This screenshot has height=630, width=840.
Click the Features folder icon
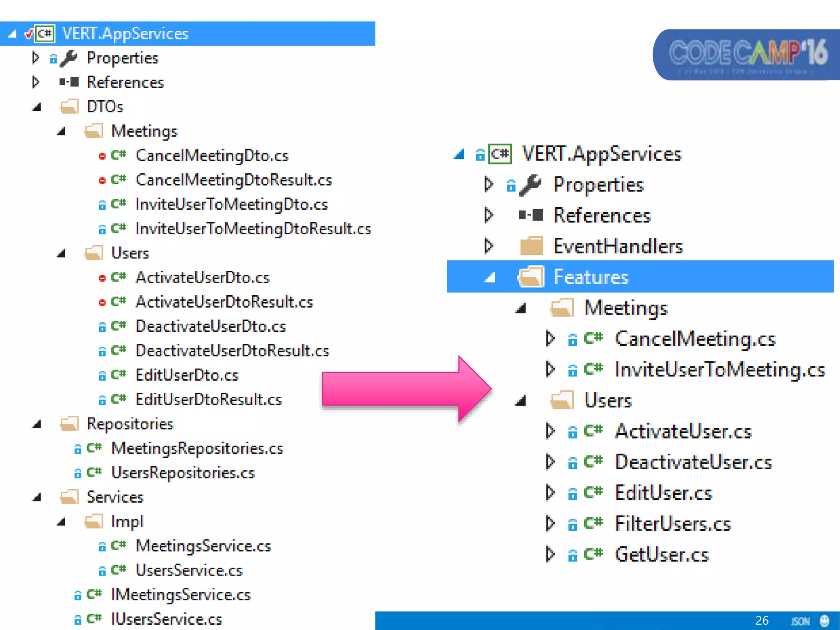coord(531,277)
